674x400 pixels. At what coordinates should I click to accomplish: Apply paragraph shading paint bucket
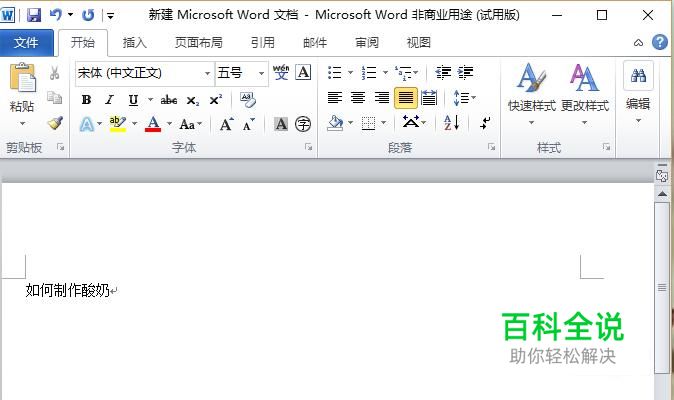(335, 124)
